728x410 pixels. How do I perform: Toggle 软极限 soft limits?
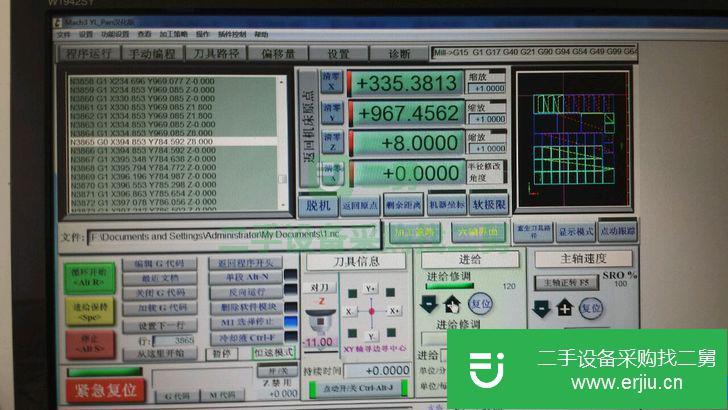click(x=488, y=204)
